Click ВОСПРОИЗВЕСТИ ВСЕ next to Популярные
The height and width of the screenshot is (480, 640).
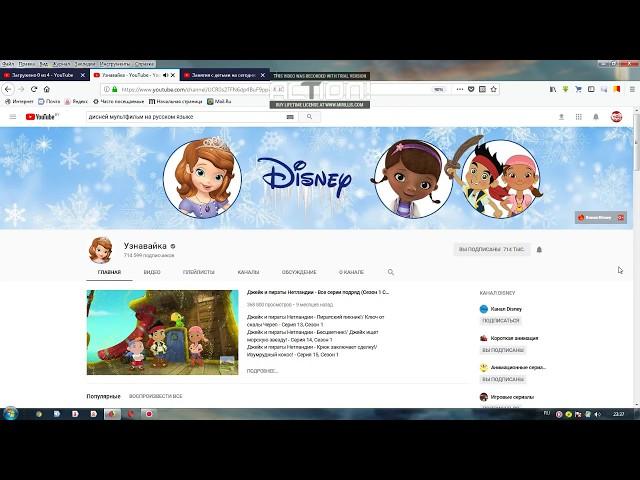coord(156,396)
